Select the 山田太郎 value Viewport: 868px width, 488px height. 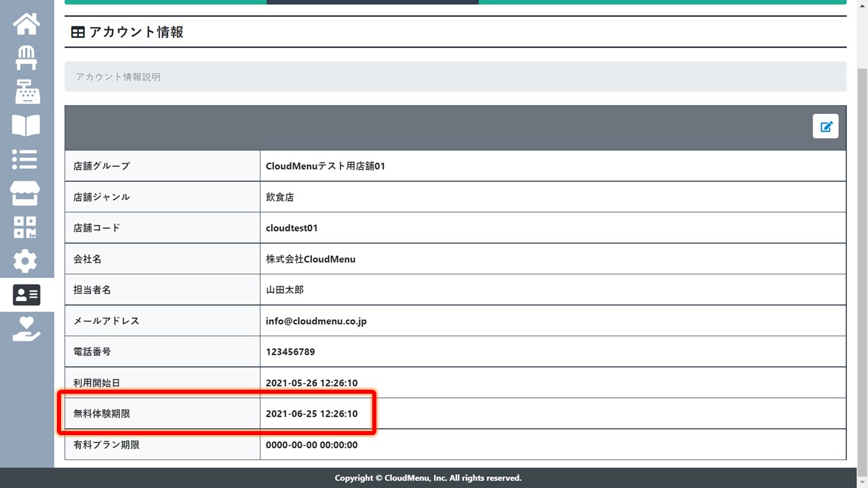(x=285, y=289)
